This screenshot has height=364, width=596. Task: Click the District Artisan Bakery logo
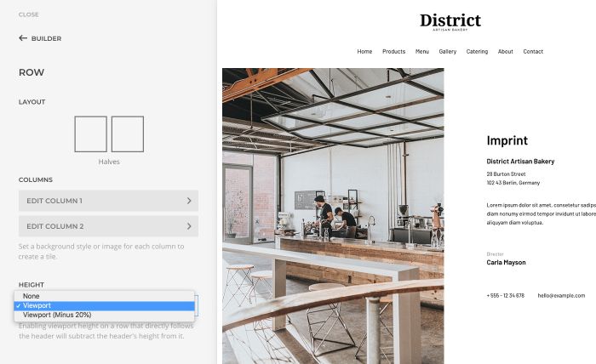(450, 21)
